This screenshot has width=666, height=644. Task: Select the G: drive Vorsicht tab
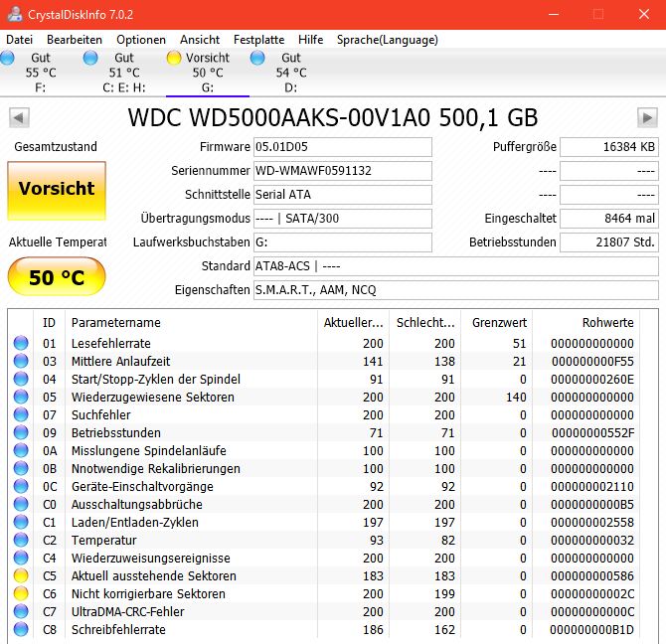[x=208, y=73]
